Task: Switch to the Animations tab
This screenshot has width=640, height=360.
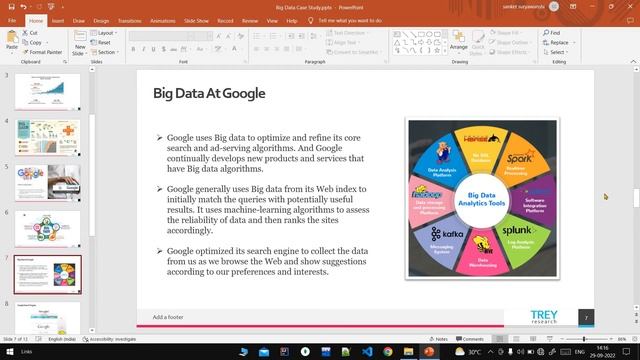Action: point(162,20)
